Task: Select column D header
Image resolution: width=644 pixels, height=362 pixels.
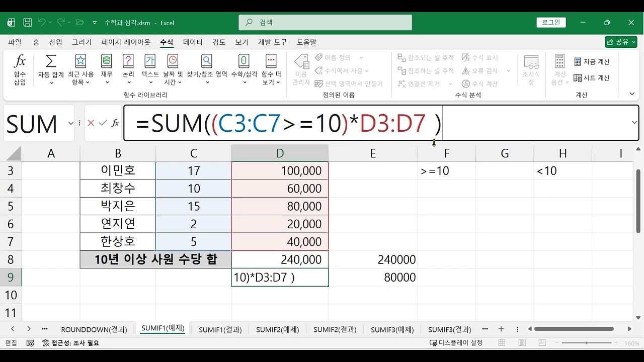Action: 280,153
